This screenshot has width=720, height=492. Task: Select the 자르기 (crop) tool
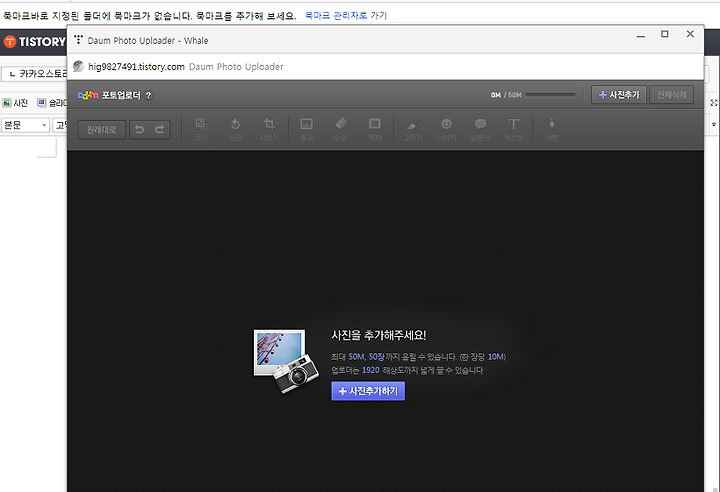click(269, 129)
